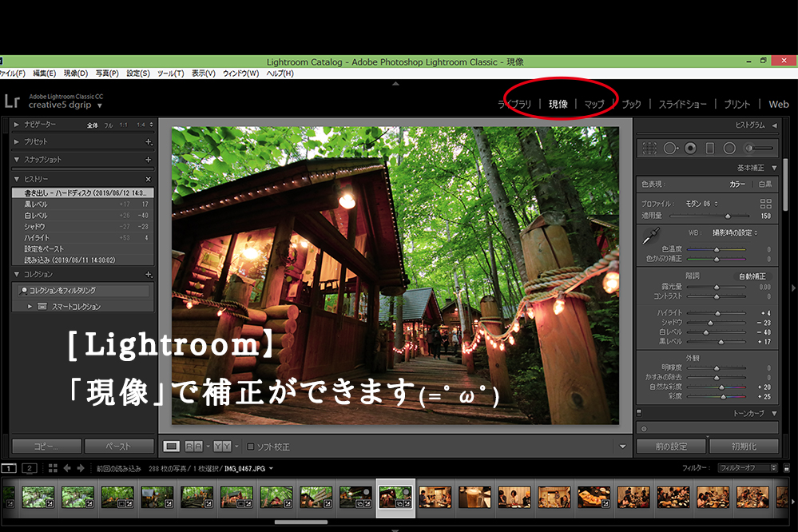Expand the スマートコレクション folder
798x532 pixels.
30,307
